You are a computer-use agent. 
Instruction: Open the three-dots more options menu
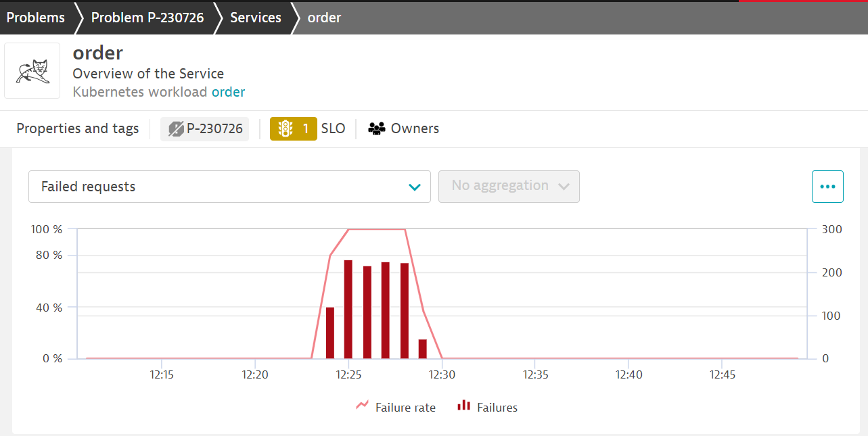tap(827, 187)
